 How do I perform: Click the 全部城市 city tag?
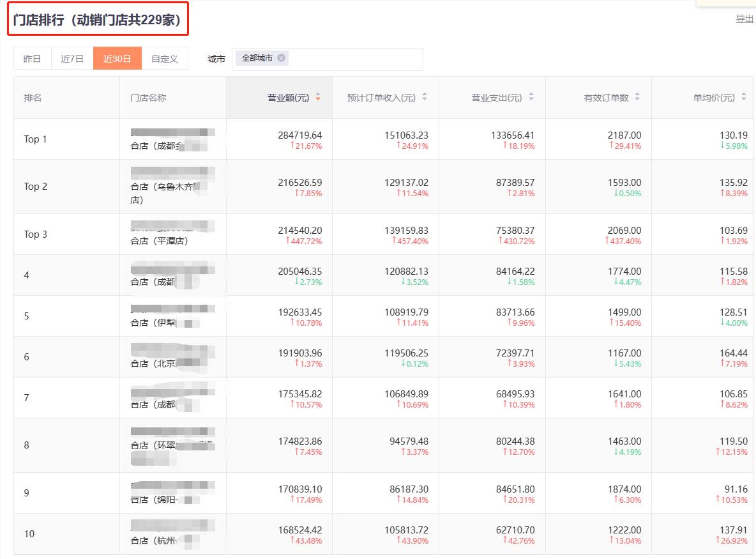click(x=257, y=58)
